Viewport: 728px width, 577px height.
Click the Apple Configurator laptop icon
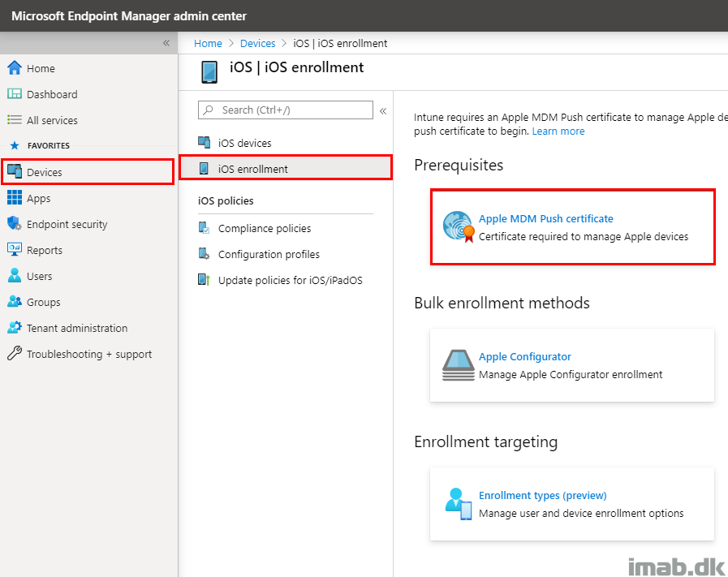tap(459, 365)
